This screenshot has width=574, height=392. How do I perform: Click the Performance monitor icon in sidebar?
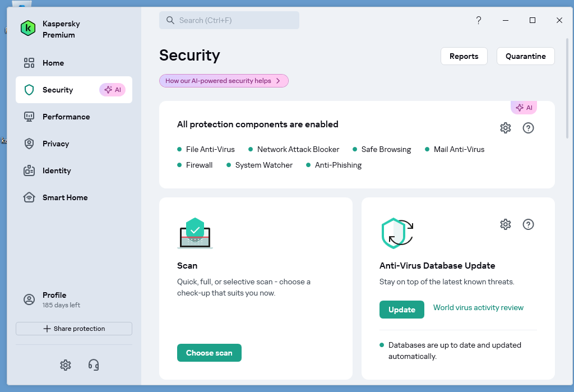(29, 117)
